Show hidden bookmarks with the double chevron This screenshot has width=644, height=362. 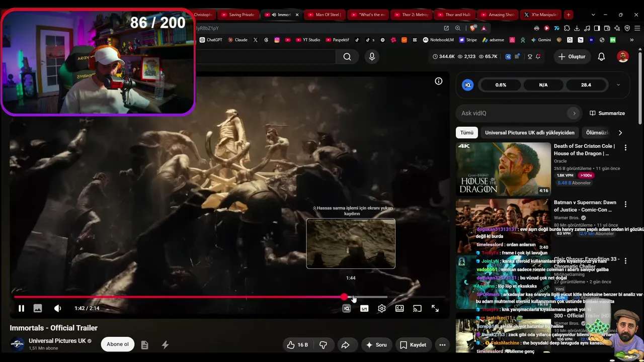point(631,40)
